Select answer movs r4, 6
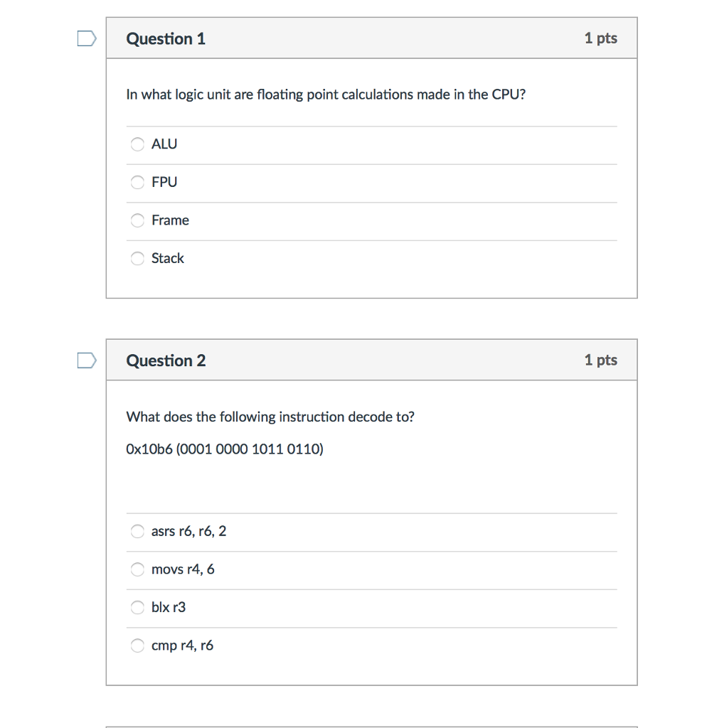The image size is (702, 728). [137, 569]
